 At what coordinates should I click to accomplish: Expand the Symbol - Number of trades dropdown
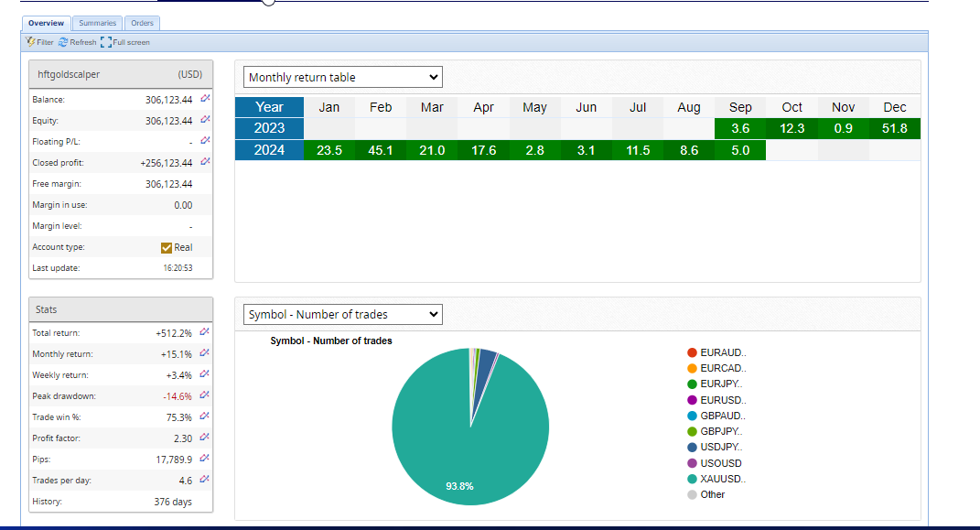[x=343, y=315]
